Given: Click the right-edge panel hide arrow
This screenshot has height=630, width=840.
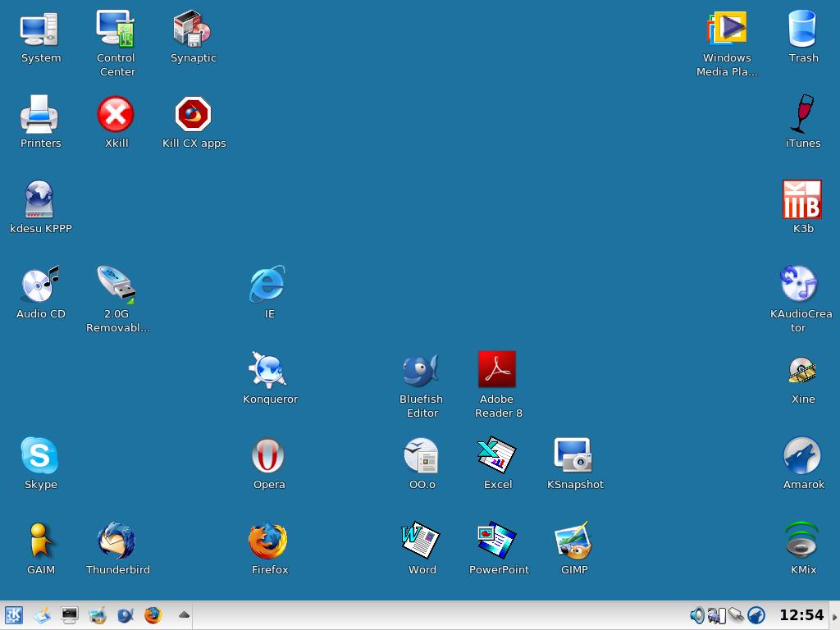Looking at the screenshot, I should pos(835,616).
